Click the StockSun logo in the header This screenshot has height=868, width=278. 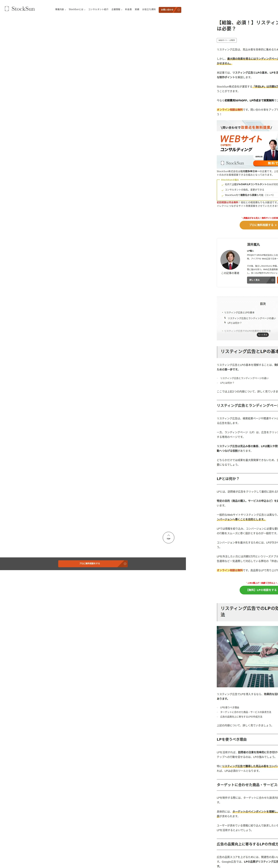click(20, 9)
